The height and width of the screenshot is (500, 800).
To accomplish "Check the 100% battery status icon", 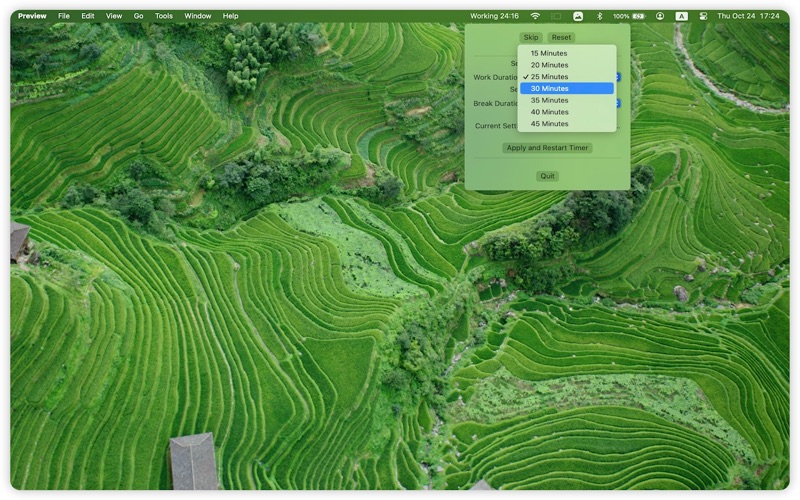I will pyautogui.click(x=629, y=16).
